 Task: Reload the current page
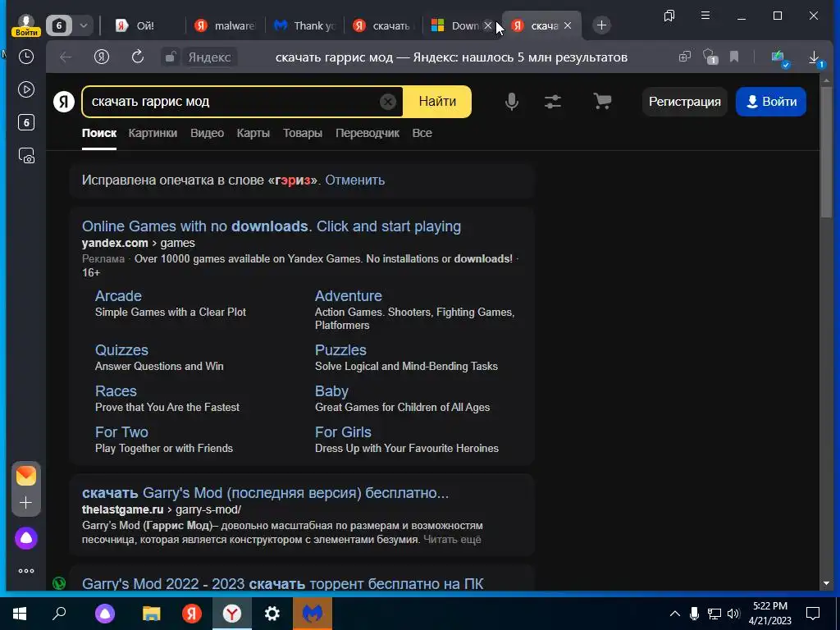(138, 57)
